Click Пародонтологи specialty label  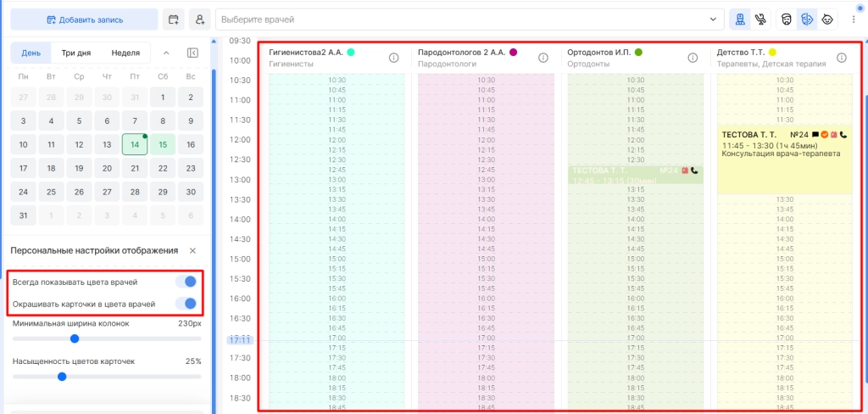(447, 64)
